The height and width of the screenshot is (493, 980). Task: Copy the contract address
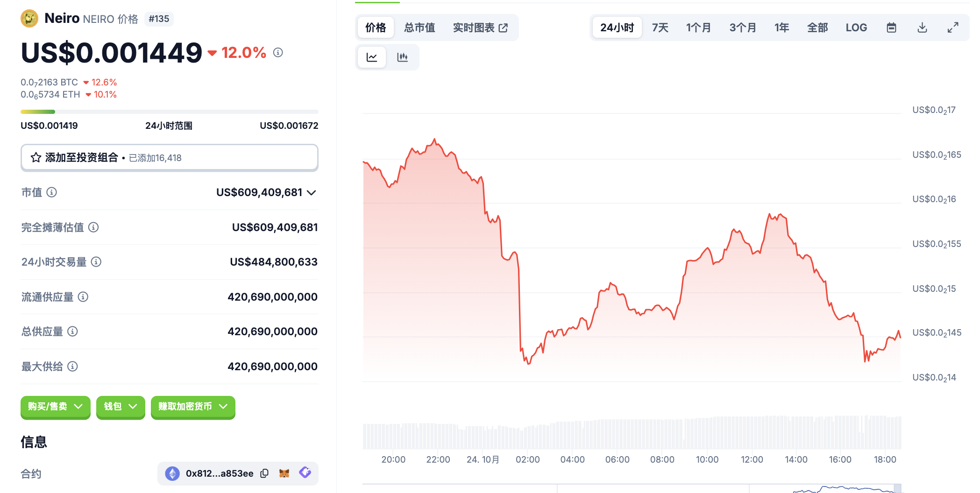point(264,473)
